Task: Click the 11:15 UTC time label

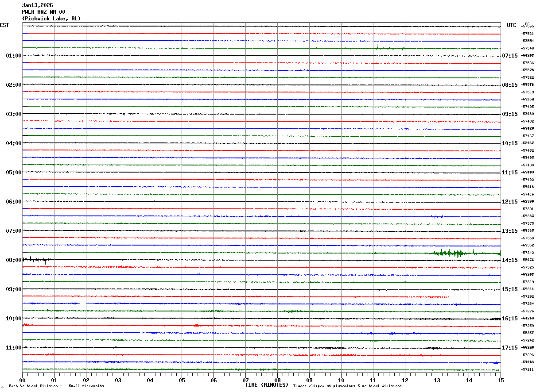Action: [x=510, y=173]
